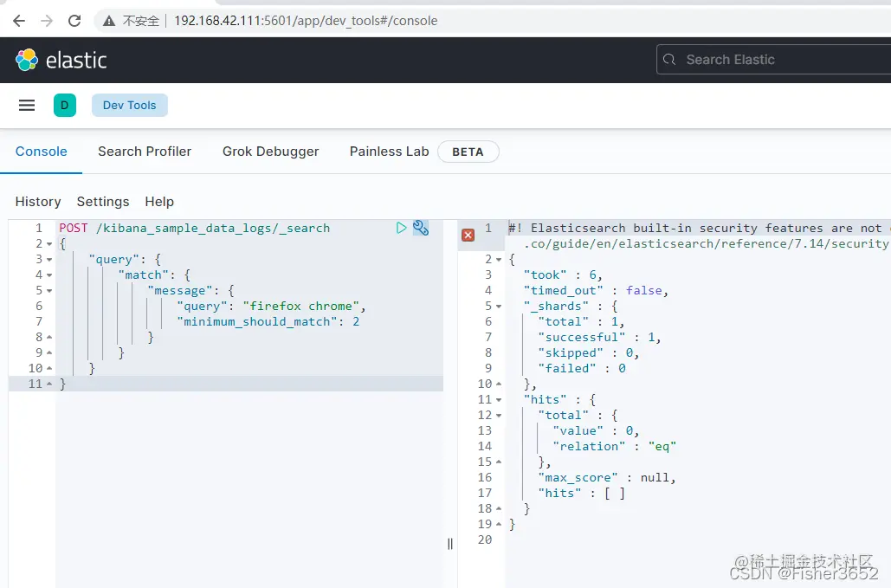
Task: Open the wrench request options icon
Action: tap(421, 228)
